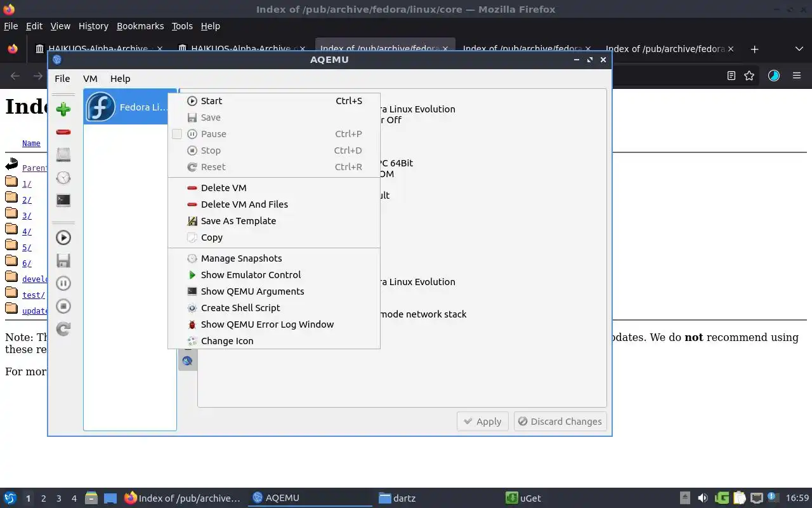This screenshot has width=812, height=508.
Task: Open the 3/ directory link
Action: 27,215
